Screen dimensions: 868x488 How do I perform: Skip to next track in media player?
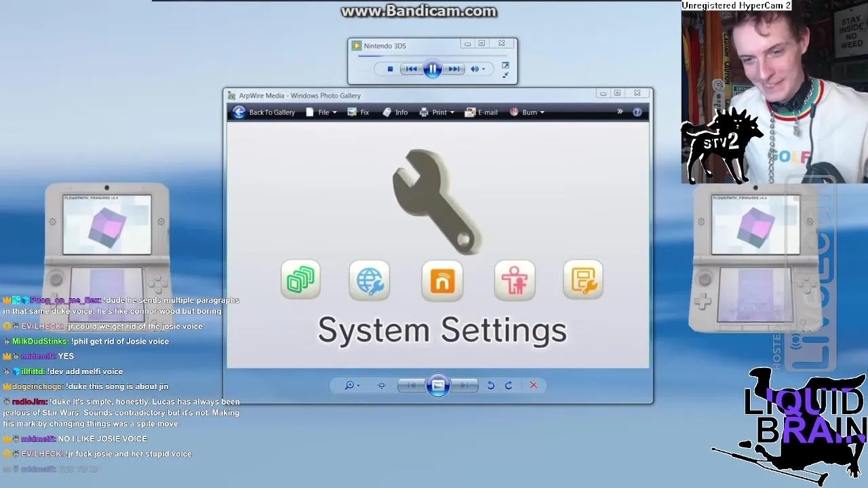pos(454,69)
